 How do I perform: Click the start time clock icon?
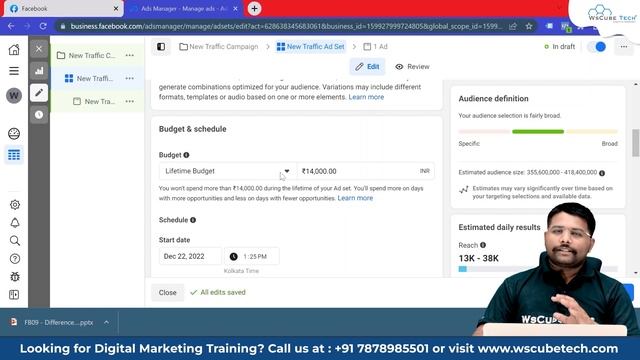click(233, 256)
